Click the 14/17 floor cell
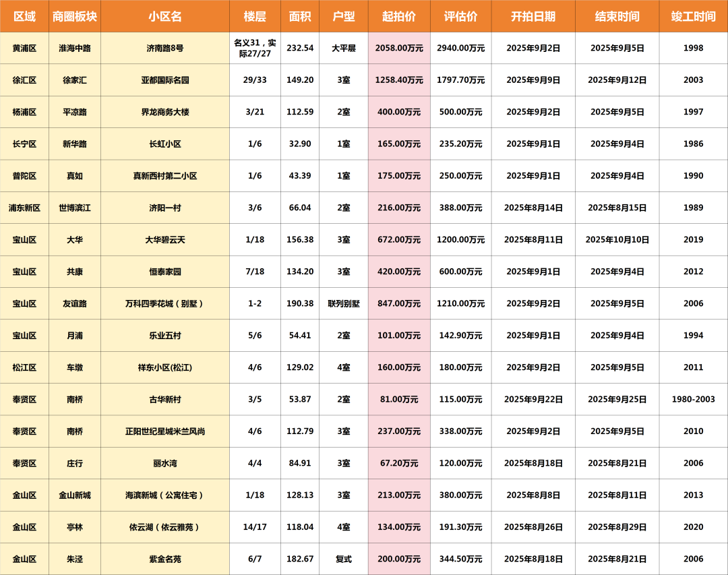 (x=255, y=527)
